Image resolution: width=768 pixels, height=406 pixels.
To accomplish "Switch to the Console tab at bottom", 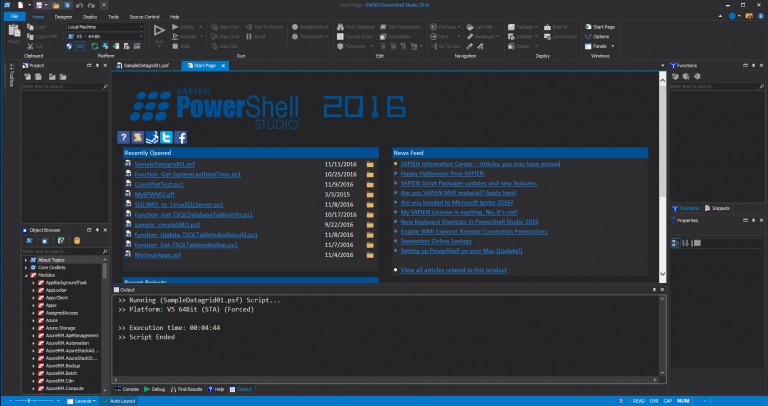I will 127,389.
